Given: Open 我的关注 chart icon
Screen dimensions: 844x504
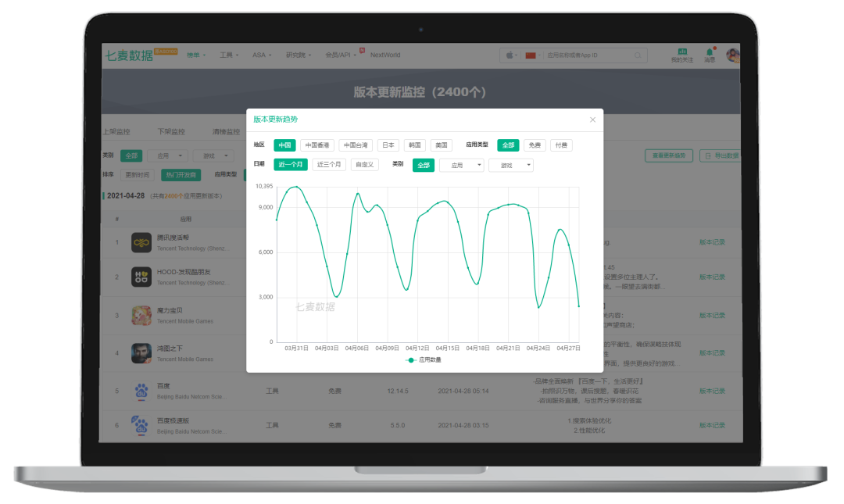Looking at the screenshot, I should (x=682, y=52).
